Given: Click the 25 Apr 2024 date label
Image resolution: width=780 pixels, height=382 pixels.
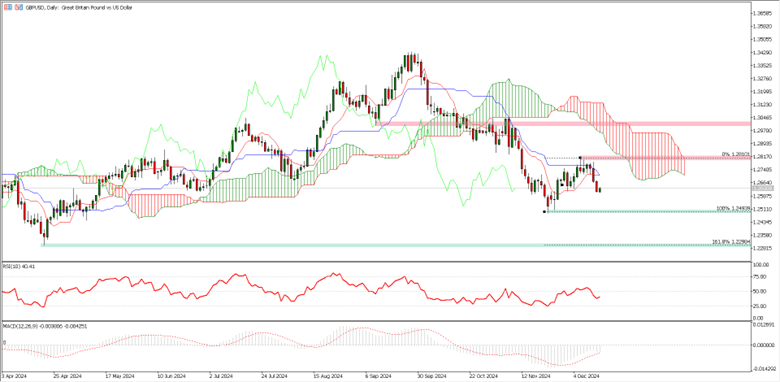Looking at the screenshot, I should click(67, 376).
